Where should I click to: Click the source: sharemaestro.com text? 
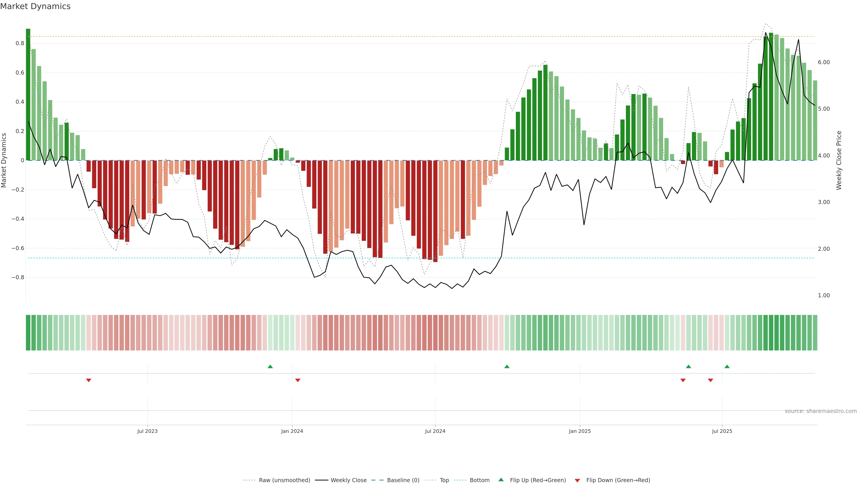click(x=821, y=411)
